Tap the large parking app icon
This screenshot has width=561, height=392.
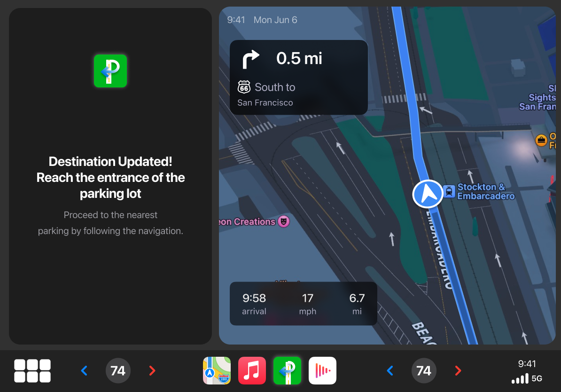pyautogui.click(x=110, y=71)
